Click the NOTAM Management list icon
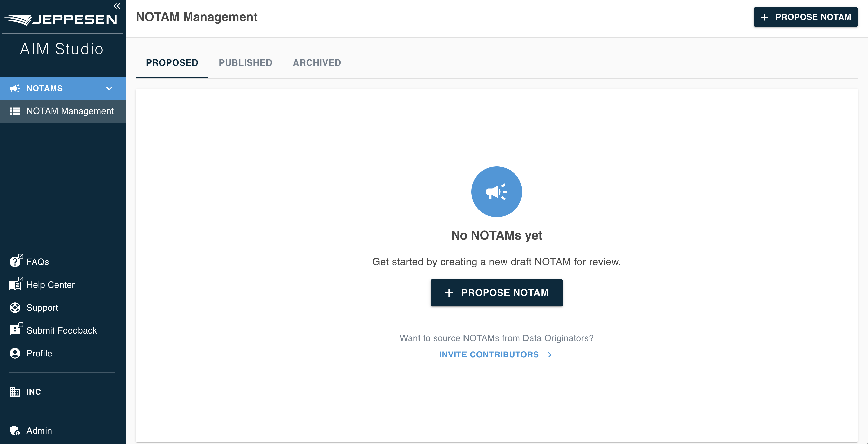 point(15,111)
